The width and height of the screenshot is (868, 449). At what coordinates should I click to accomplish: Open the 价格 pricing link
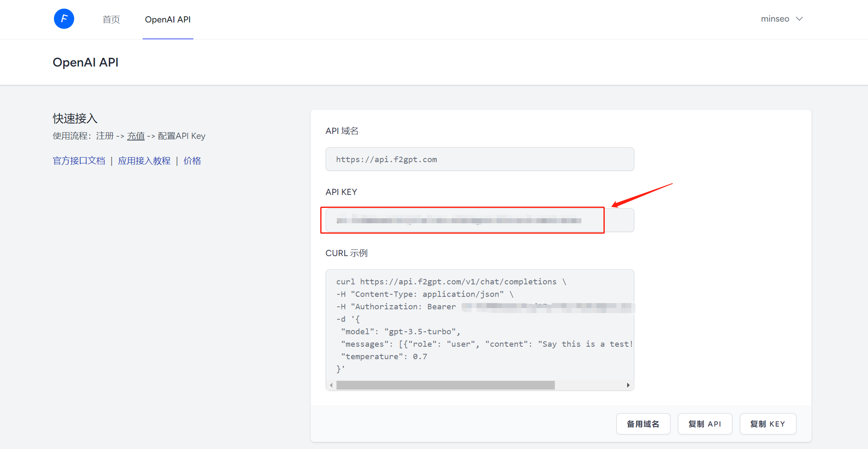coord(192,161)
